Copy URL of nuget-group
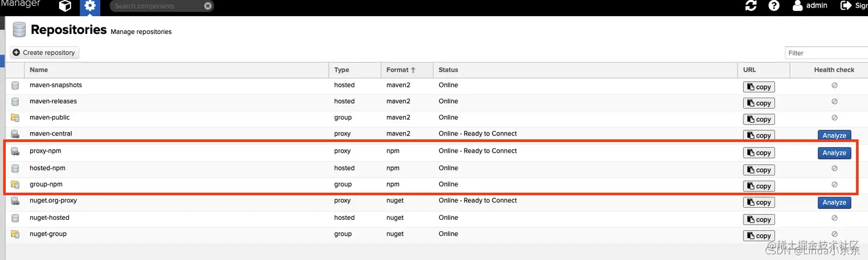The height and width of the screenshot is (260, 868). [x=759, y=236]
